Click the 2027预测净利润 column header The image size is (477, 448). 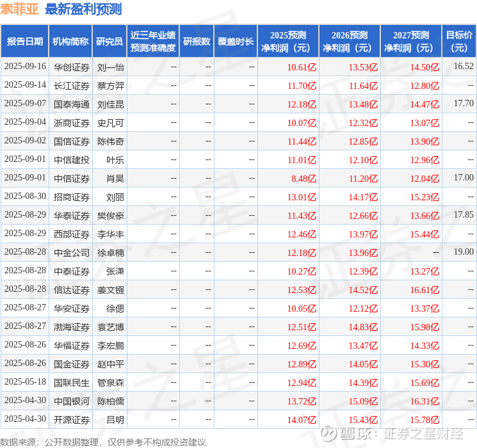411,42
